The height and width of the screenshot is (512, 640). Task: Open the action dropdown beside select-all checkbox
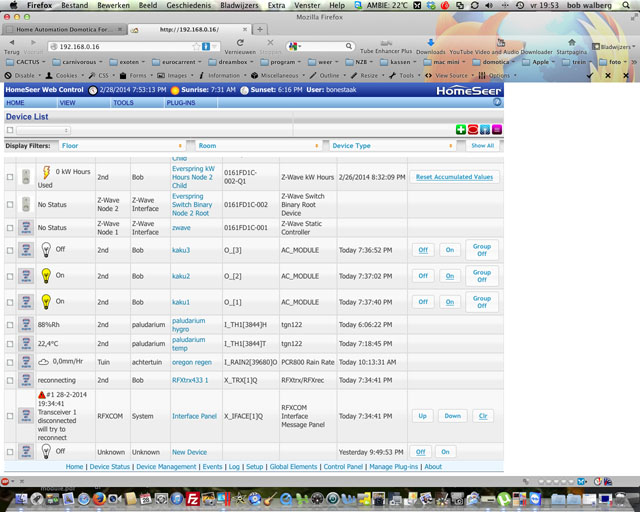click(43, 130)
